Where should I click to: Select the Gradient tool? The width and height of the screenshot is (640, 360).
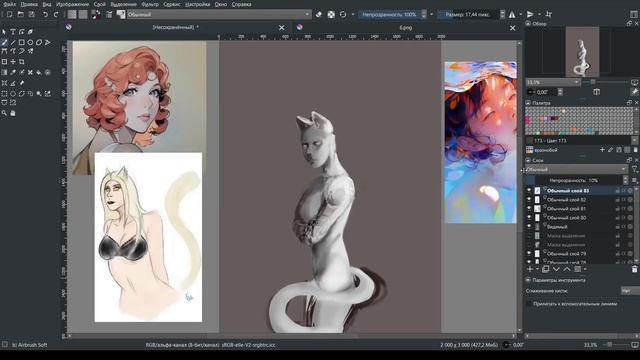click(4, 72)
